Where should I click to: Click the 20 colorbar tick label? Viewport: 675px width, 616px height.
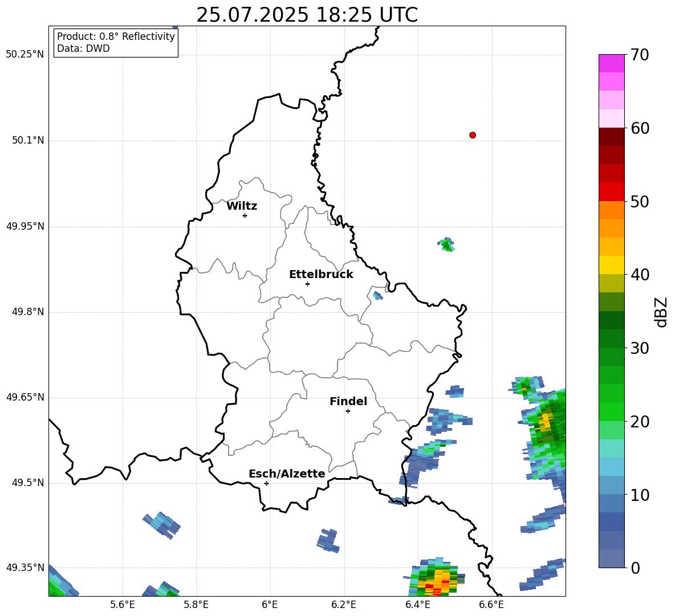point(640,421)
